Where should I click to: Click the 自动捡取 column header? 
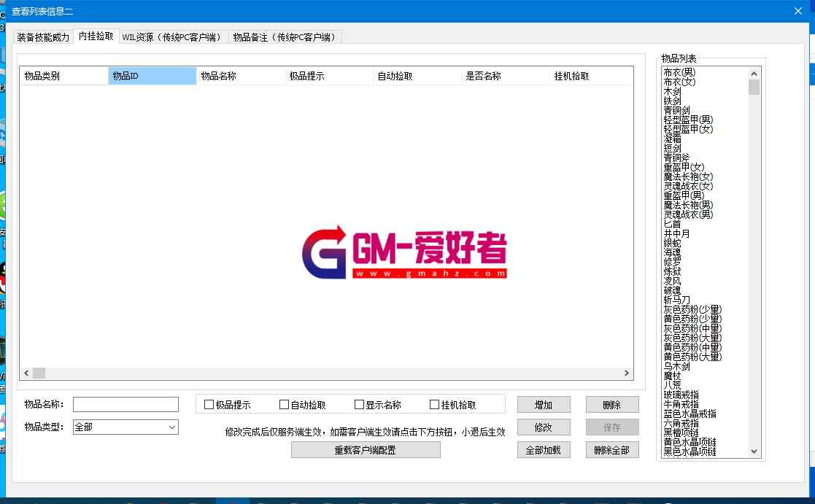tap(417, 76)
